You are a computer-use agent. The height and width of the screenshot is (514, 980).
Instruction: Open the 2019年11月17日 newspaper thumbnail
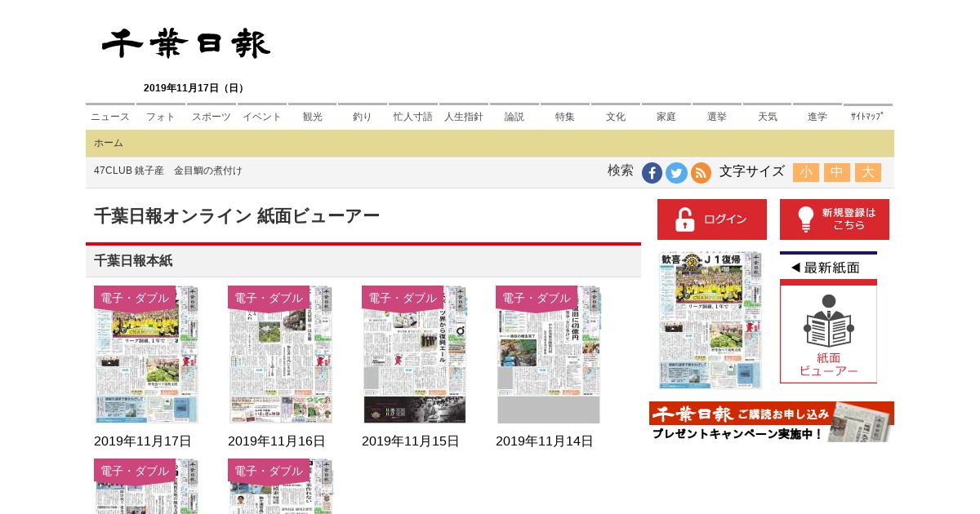pos(146,354)
